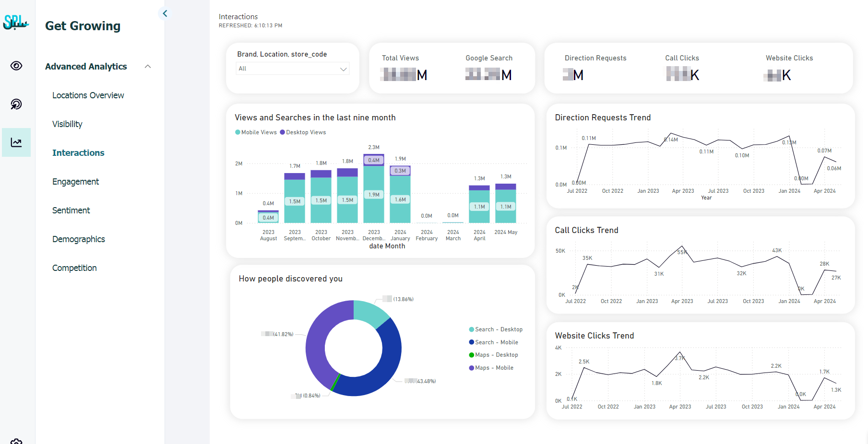The width and height of the screenshot is (868, 444).
Task: Collapse the sidebar with the left chevron
Action: pos(165,13)
